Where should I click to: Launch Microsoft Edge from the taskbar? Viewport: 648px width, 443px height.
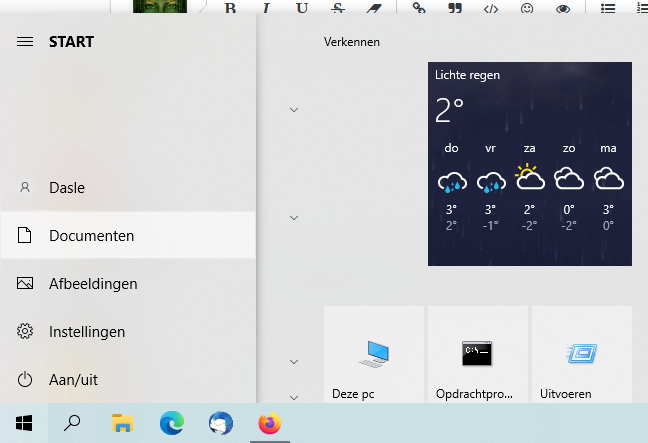tap(172, 423)
